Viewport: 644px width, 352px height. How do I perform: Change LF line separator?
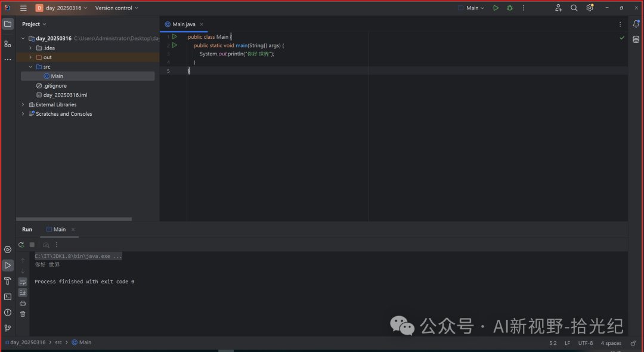pyautogui.click(x=567, y=343)
